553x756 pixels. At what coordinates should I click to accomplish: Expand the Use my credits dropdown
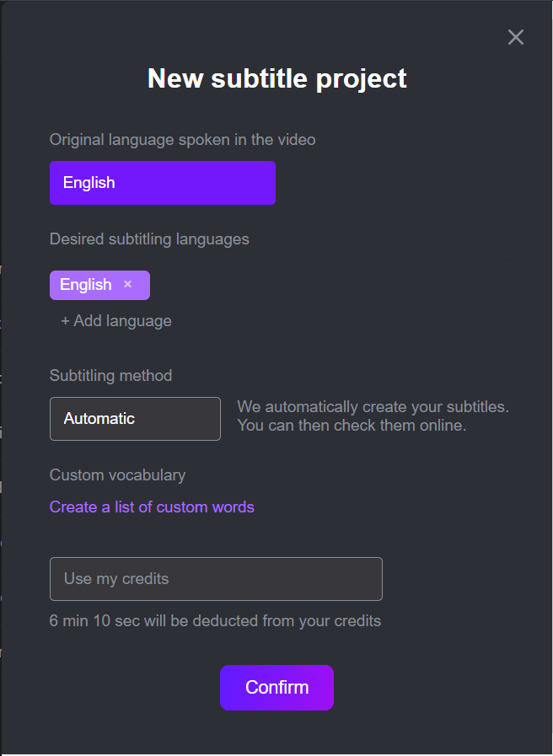[216, 578]
